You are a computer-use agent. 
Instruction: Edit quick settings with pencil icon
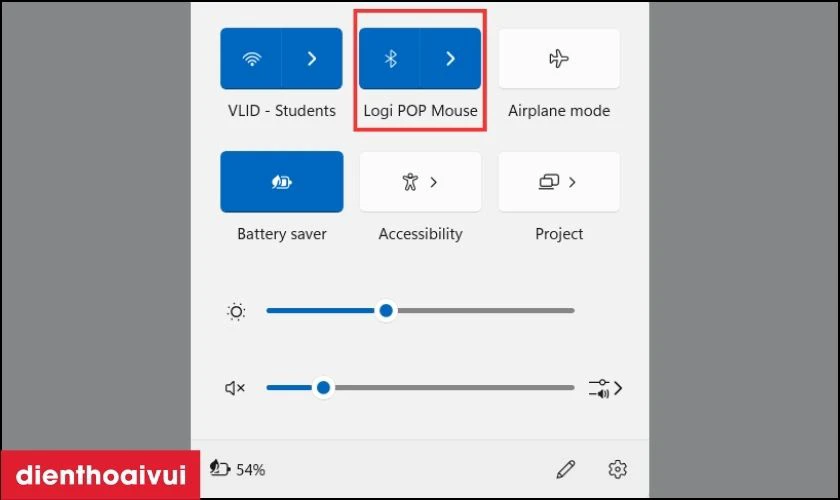(566, 469)
